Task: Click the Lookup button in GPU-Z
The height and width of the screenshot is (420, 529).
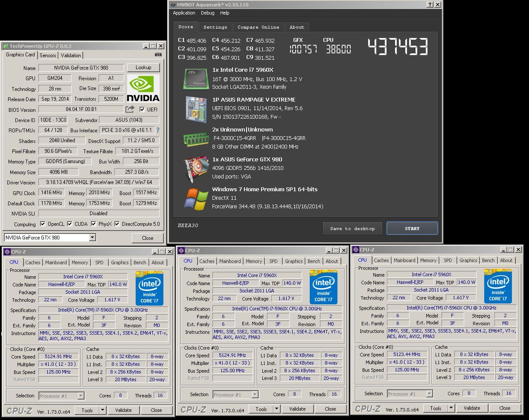Action: [x=143, y=67]
